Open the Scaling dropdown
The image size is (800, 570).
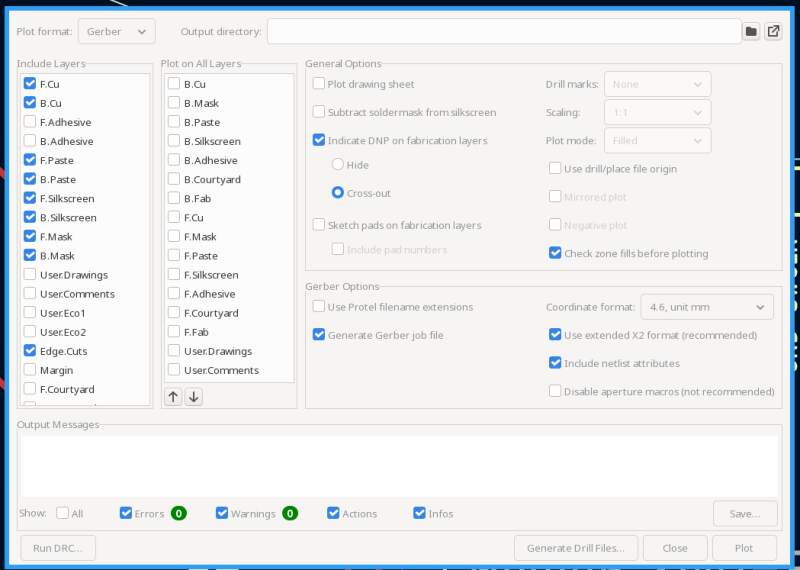click(x=658, y=112)
